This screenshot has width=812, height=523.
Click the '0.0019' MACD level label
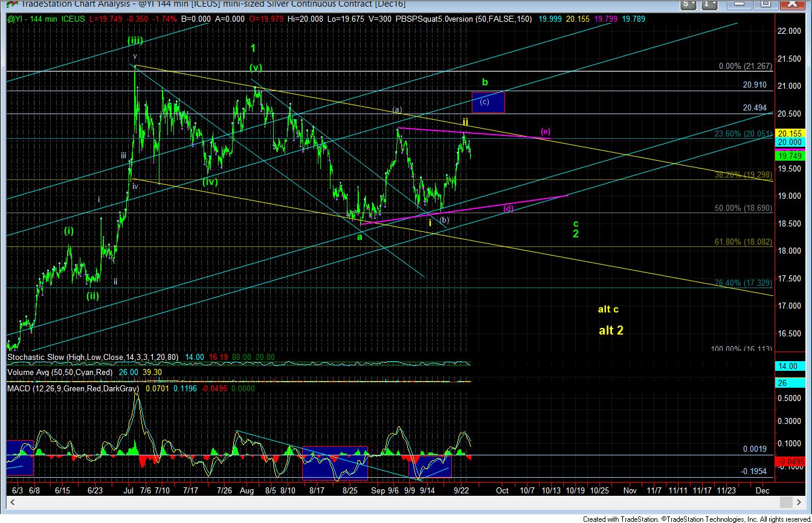(755, 449)
